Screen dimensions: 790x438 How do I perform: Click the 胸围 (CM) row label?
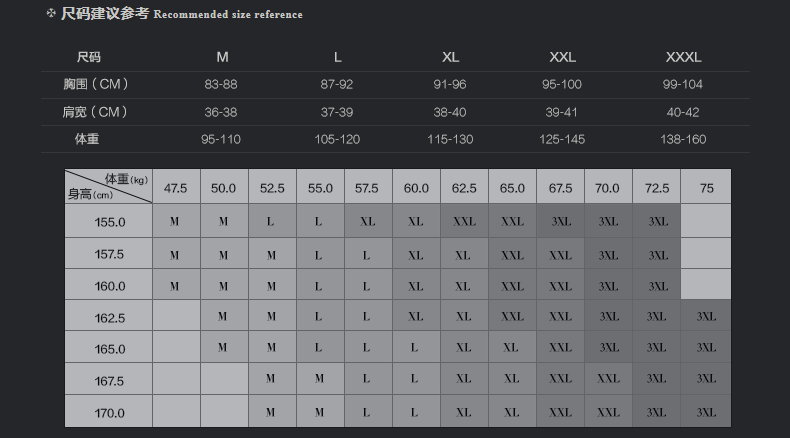(96, 84)
